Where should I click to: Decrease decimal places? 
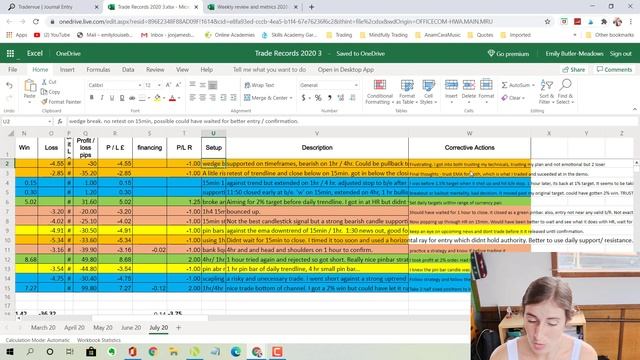352,98
